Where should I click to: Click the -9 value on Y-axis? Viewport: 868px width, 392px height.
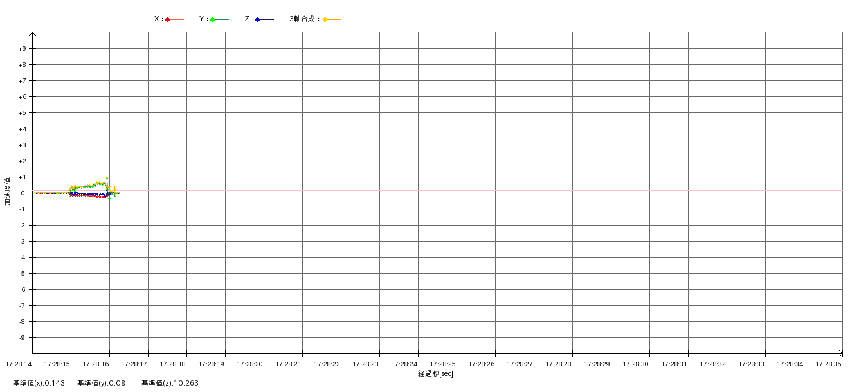pyautogui.click(x=22, y=338)
